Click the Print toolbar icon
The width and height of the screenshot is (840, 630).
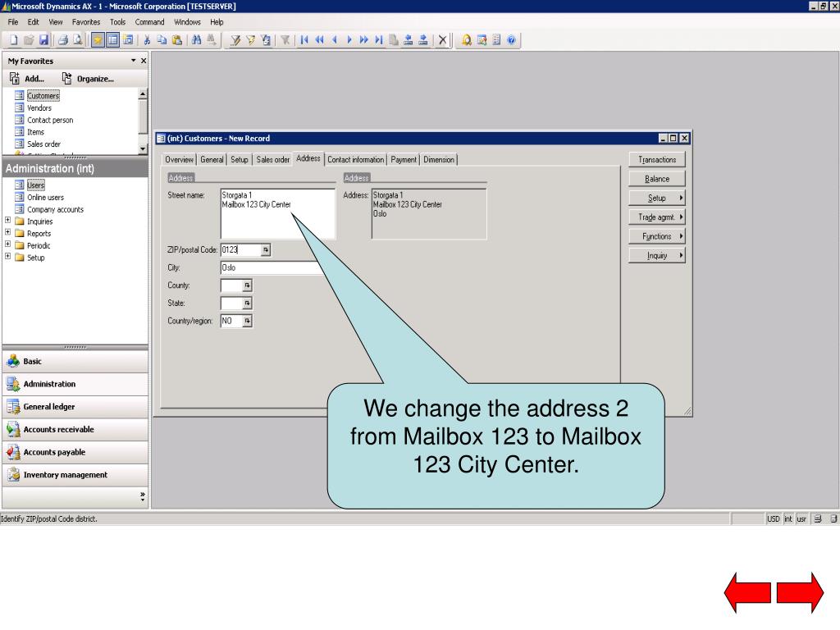coord(63,39)
